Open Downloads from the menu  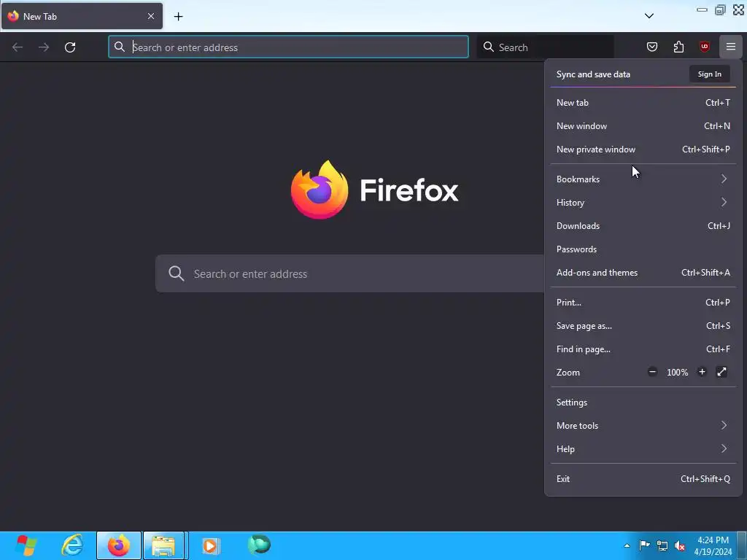643,226
